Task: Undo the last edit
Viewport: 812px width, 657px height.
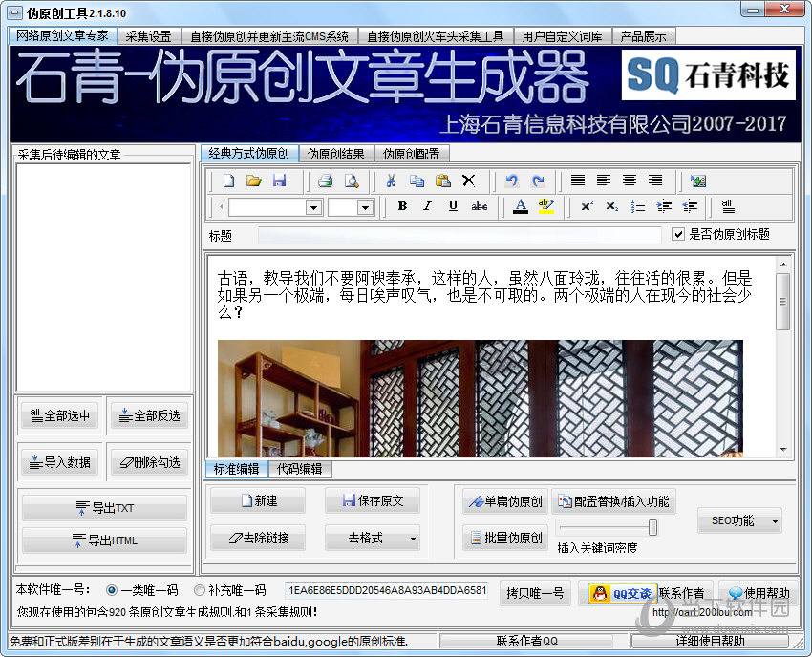Action: coord(512,180)
